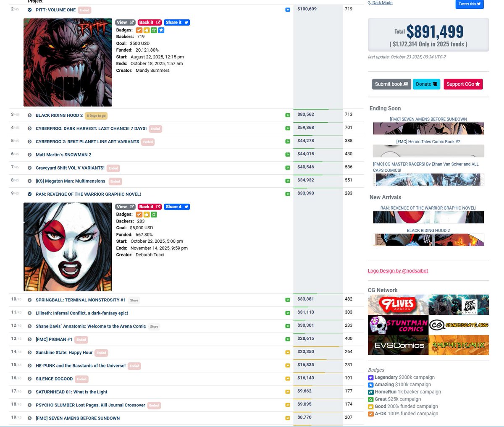
Task: Expand the BLACK RIDING HOOD 2 row
Action: tap(29, 115)
